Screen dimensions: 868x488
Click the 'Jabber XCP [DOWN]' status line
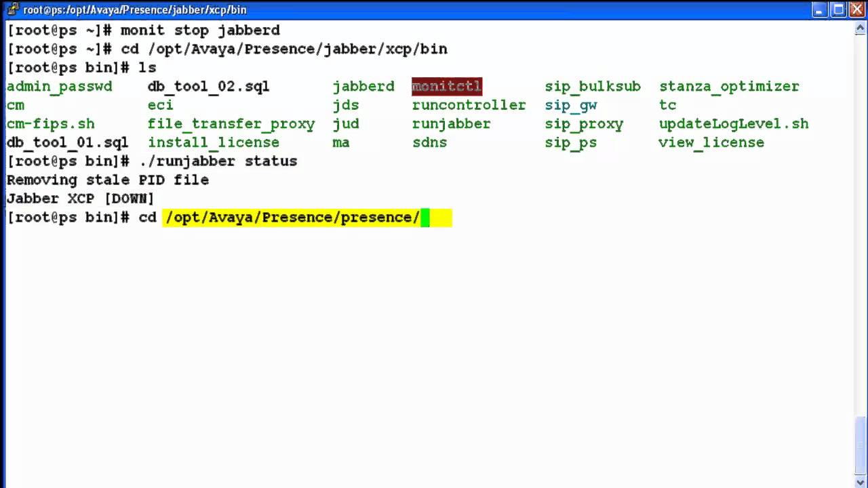81,199
